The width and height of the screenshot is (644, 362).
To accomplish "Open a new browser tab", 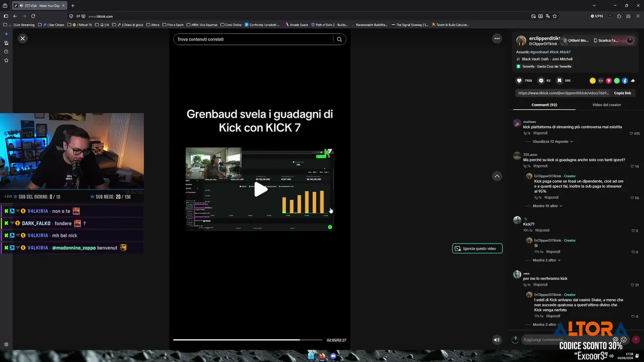I will pos(73,6).
